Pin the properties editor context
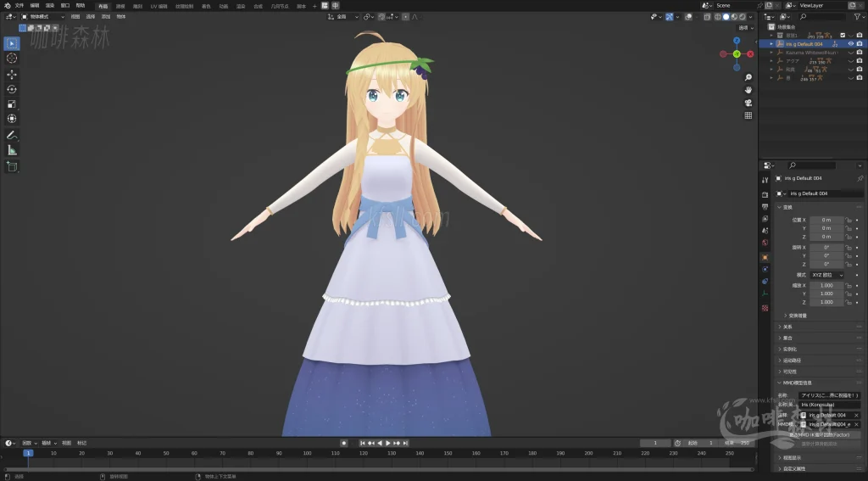Screen dimensions: 868x481 click(x=860, y=178)
